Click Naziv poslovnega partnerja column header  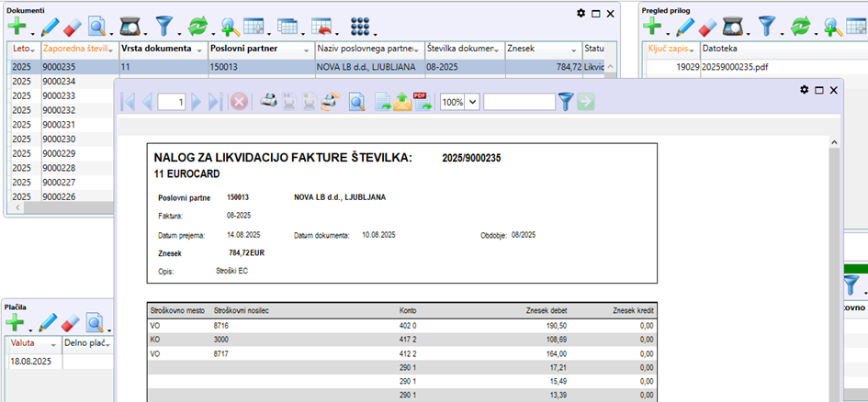[370, 49]
